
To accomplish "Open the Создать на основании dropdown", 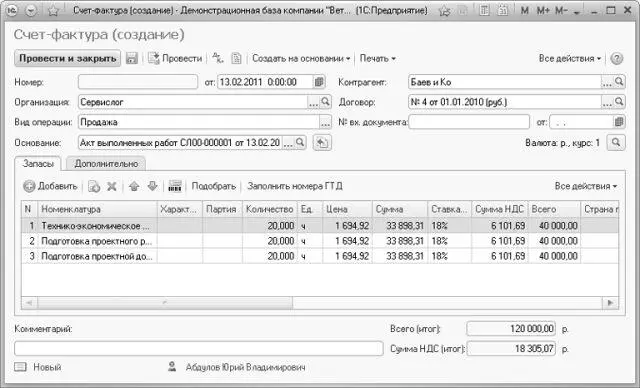I will pos(301,58).
